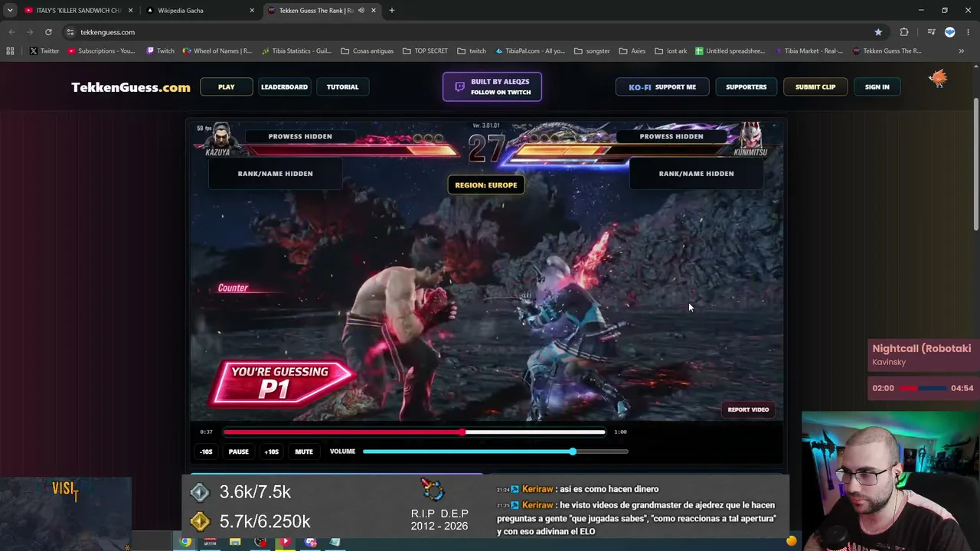Open the purple Twitch bookmark
Viewport: 980px width, 551px height.
click(x=160, y=51)
